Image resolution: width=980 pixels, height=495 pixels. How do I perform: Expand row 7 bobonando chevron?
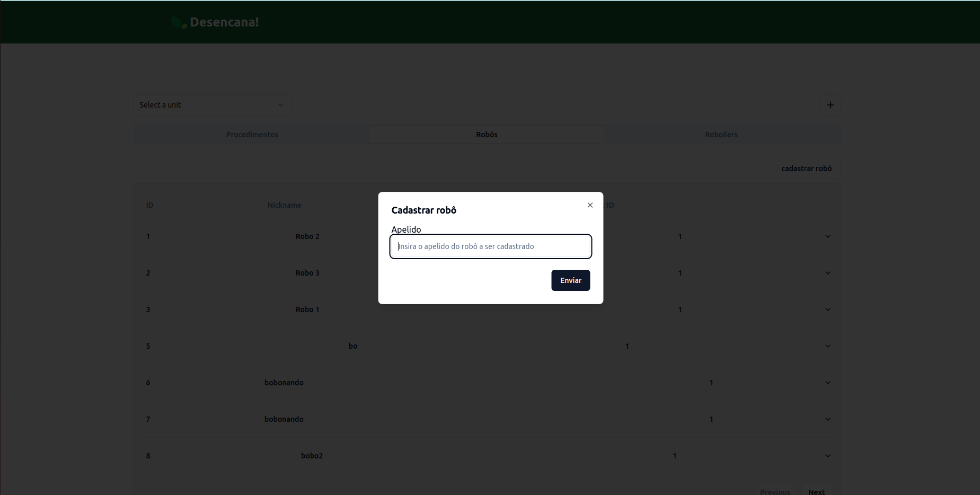(828, 419)
